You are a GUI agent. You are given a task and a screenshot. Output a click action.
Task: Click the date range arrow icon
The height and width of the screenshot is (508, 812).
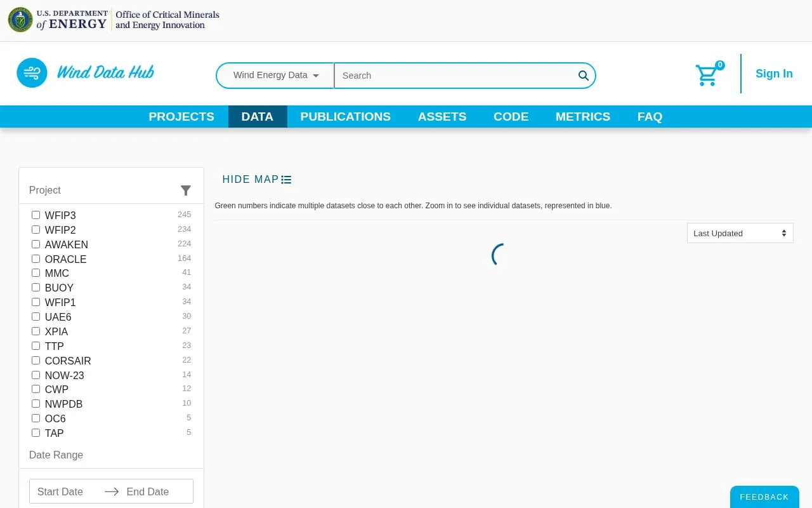pos(112,491)
